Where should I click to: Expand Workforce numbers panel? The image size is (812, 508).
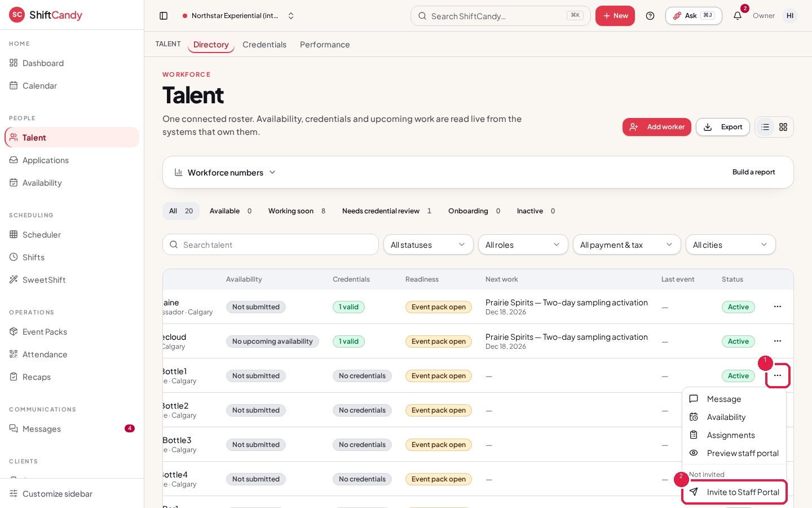click(x=225, y=172)
